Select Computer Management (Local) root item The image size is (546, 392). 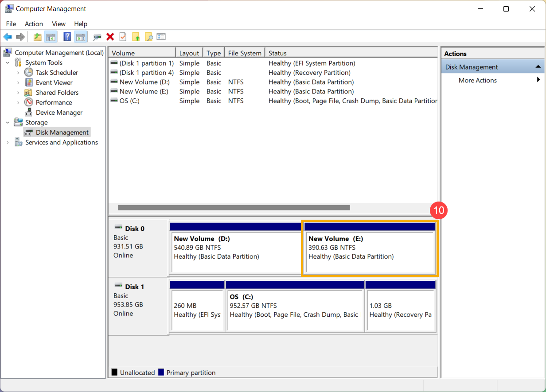tap(59, 53)
